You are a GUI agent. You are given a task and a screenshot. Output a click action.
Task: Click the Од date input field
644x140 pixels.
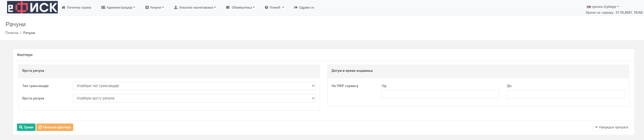click(440, 94)
